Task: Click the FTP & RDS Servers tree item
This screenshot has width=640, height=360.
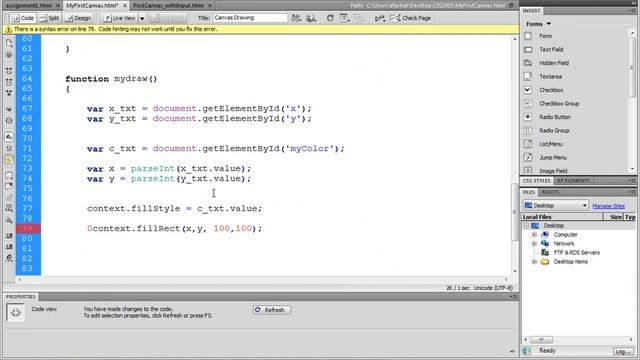Action: click(576, 253)
